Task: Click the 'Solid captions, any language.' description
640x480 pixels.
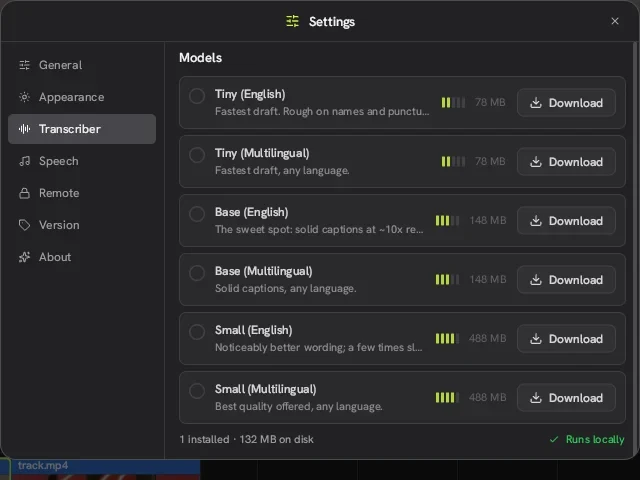Action: coord(286,289)
